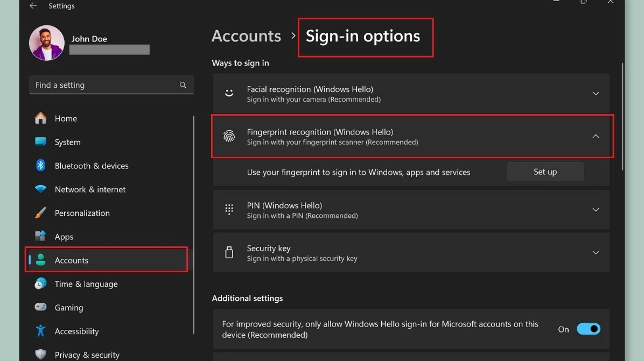Select the Network & internet Wi-Fi icon
Image resolution: width=644 pixels, height=361 pixels.
click(40, 189)
